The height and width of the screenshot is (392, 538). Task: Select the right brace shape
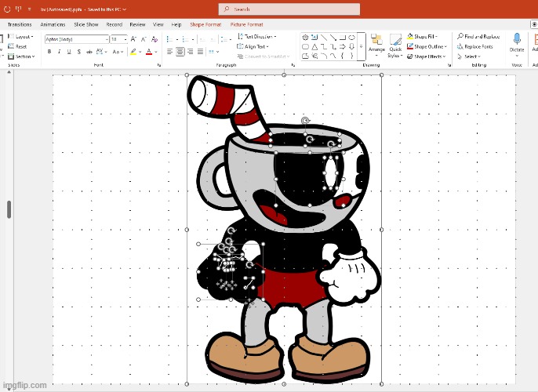pos(351,56)
